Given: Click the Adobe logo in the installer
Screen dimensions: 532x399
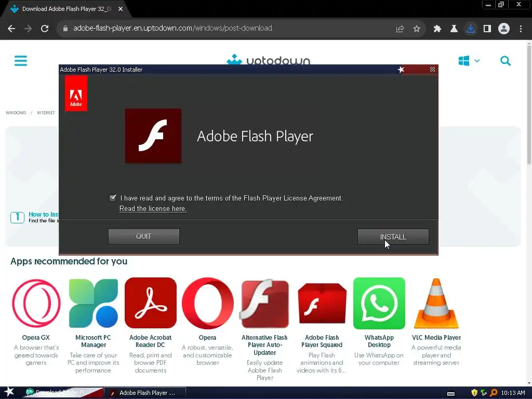Looking at the screenshot, I should coord(76,94).
